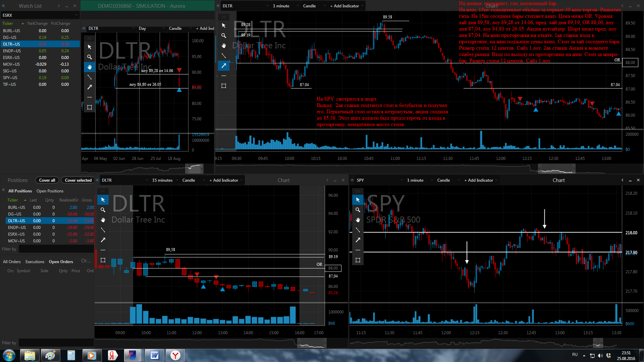Select zoom magnifier in DLTR 1 minute chart

tap(224, 36)
